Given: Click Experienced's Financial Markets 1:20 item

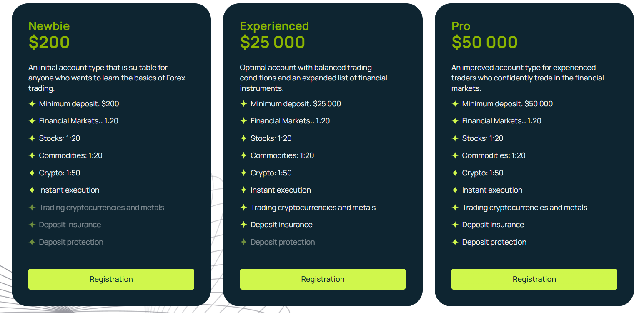Looking at the screenshot, I should click(290, 121).
